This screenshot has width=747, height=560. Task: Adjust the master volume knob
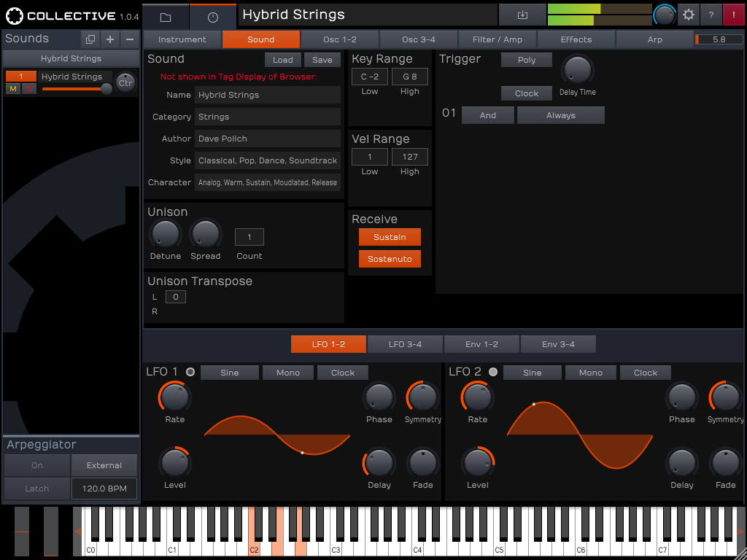664,15
